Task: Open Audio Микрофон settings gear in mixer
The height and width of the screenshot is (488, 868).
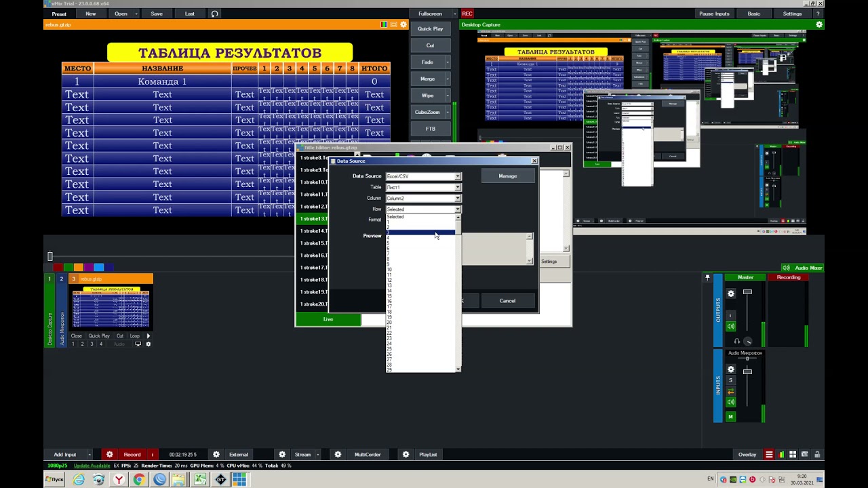Action: [x=731, y=369]
